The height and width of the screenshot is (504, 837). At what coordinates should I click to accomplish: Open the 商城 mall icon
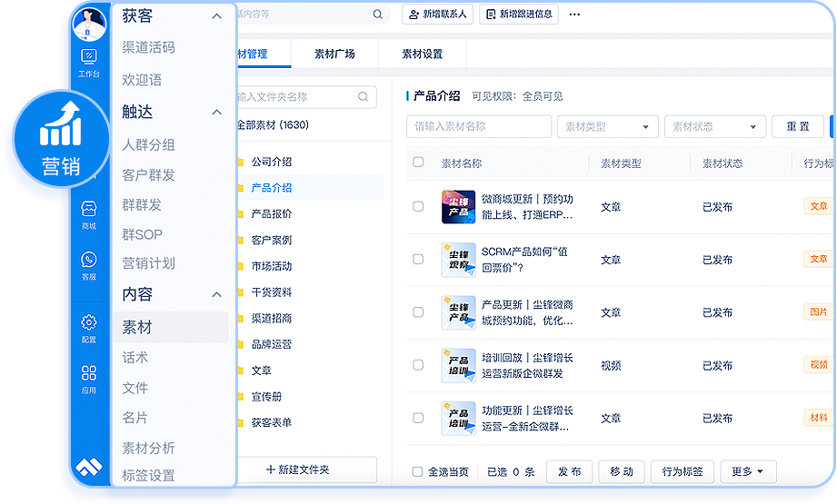(89, 215)
